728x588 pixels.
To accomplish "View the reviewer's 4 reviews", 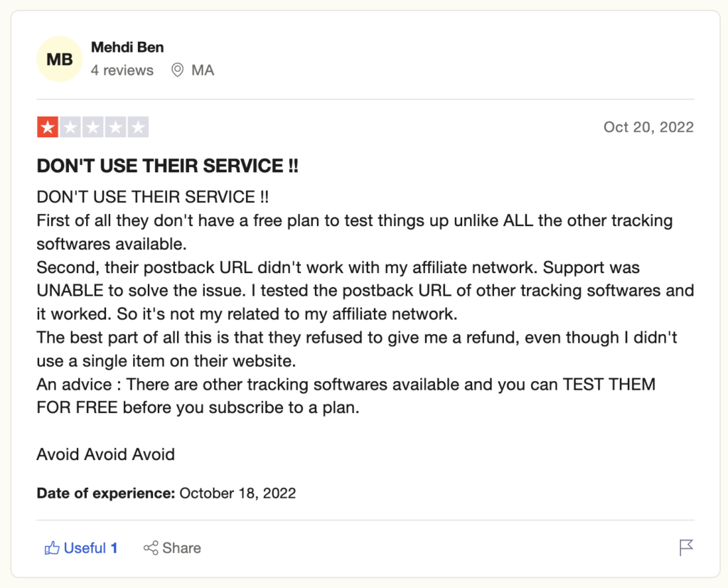I will coord(122,70).
